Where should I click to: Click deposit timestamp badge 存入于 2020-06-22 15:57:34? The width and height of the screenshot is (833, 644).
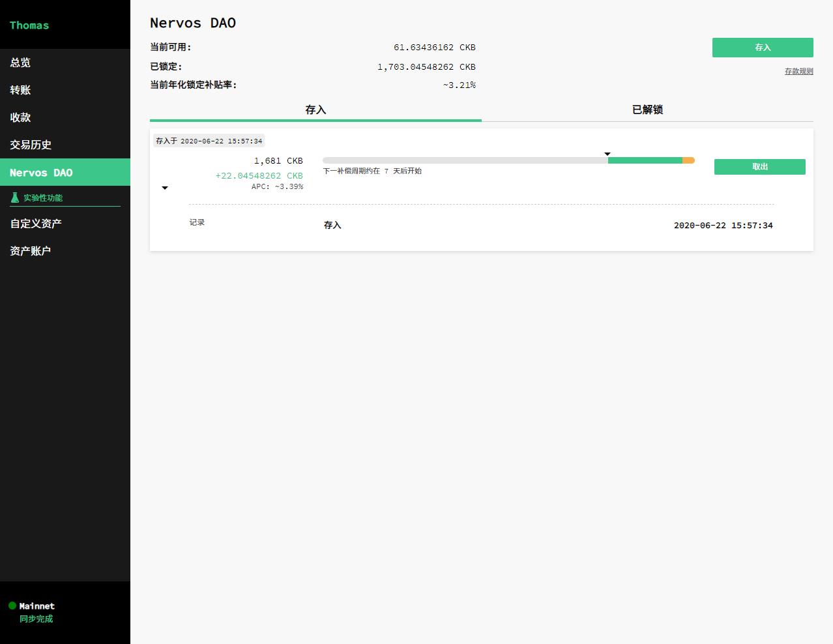click(209, 141)
